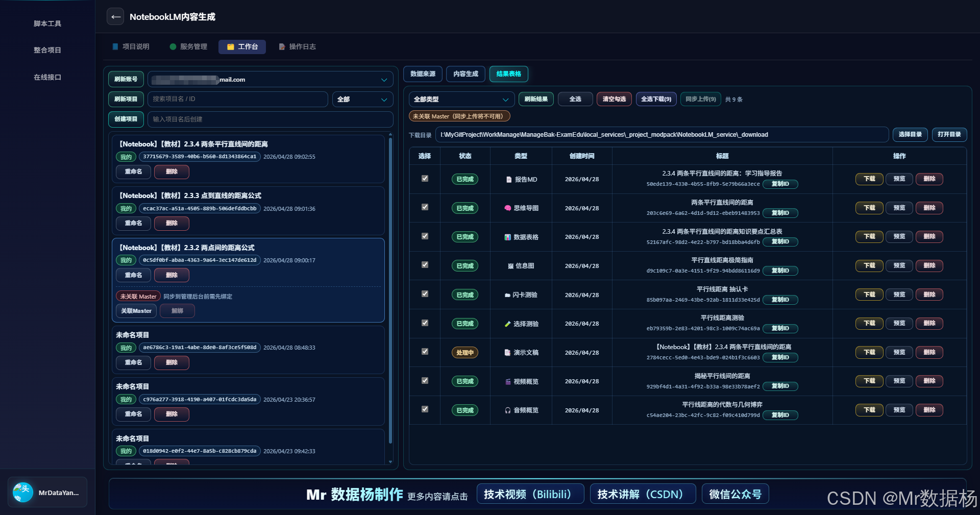Uncheck the 闪卡测验 row checkbox
This screenshot has height=515, width=980.
point(425,294)
